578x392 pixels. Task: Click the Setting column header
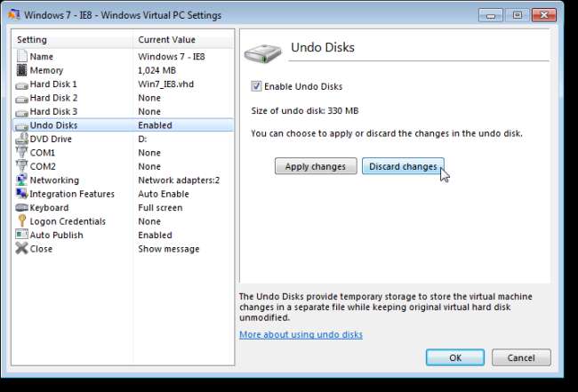point(73,39)
